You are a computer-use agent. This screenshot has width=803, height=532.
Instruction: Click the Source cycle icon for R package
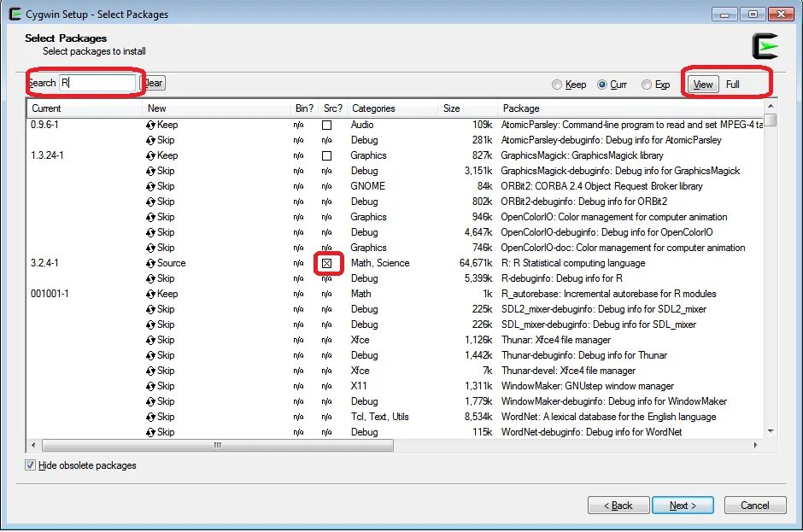coord(150,263)
